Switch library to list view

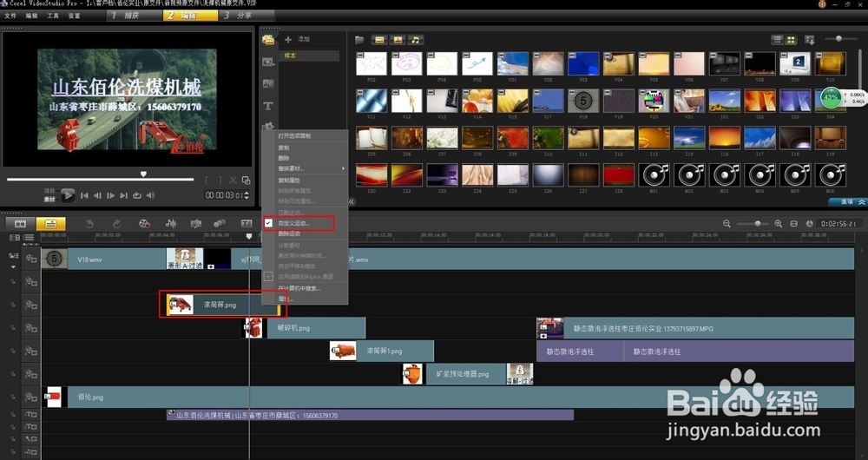[776, 40]
